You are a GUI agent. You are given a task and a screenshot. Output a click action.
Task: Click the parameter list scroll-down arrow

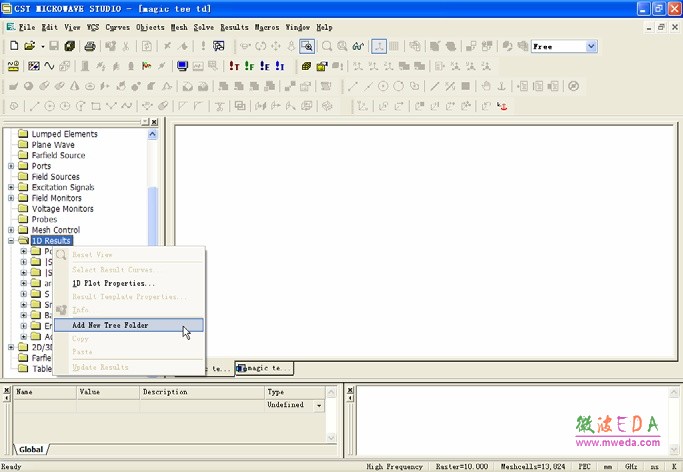pos(331,437)
